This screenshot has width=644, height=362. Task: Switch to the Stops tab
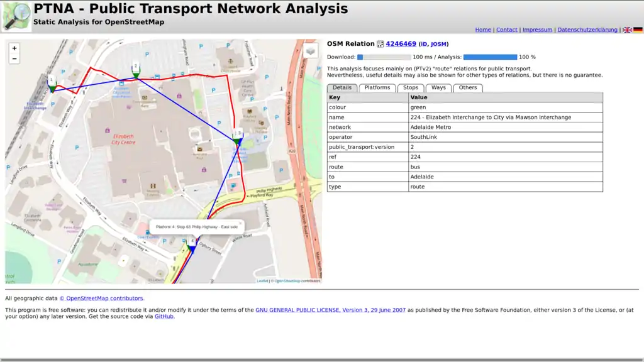click(411, 88)
